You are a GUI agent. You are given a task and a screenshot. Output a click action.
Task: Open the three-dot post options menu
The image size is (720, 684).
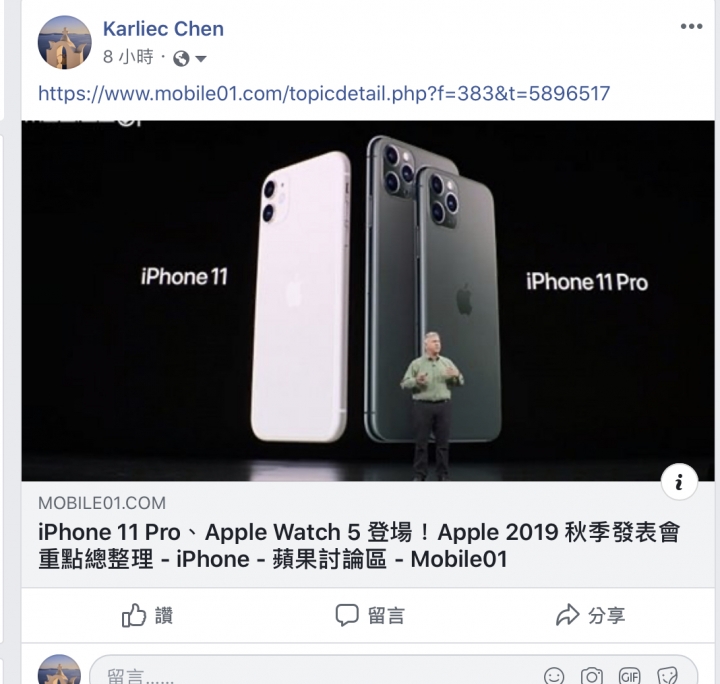click(x=692, y=27)
